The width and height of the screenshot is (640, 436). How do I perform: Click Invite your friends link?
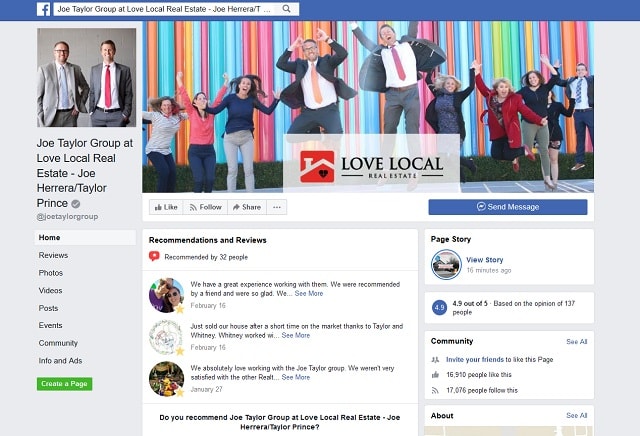click(x=475, y=360)
